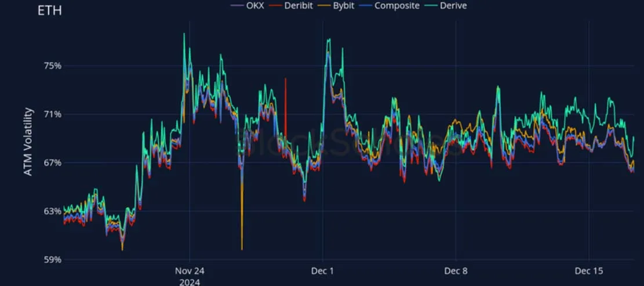
Task: Click the Dec 15 date label
Action: click(x=589, y=271)
